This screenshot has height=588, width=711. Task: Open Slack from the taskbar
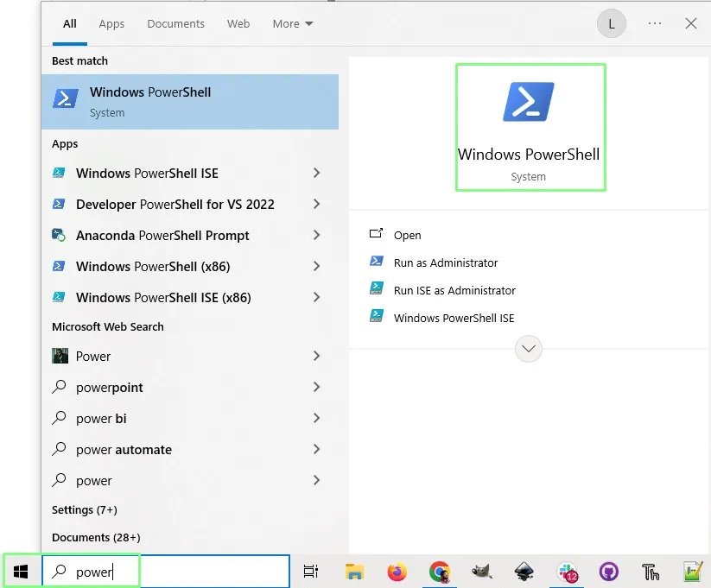coord(567,572)
